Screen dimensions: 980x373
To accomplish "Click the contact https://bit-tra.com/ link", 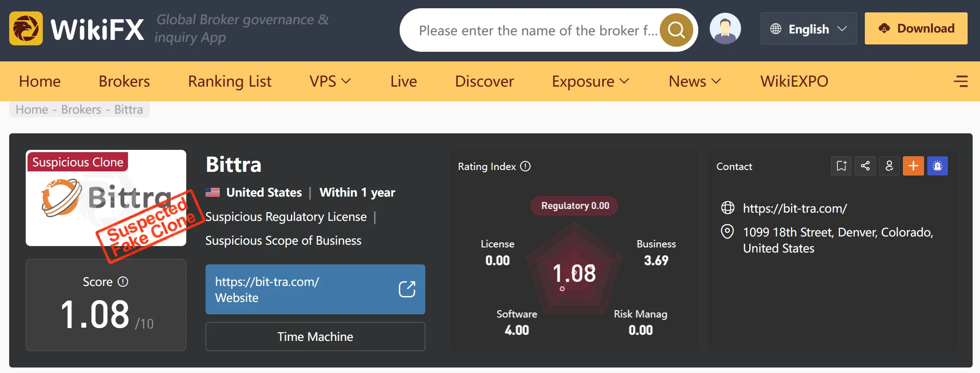I will tap(795, 208).
